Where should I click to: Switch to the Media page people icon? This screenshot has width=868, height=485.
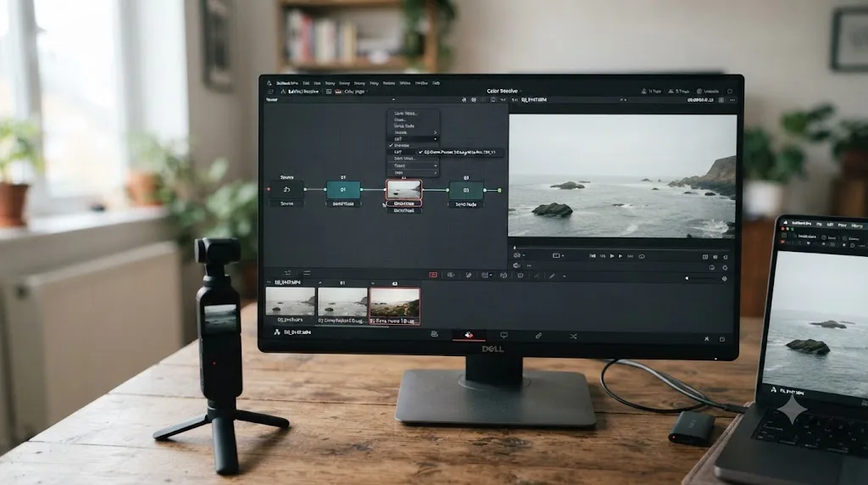[x=434, y=334]
